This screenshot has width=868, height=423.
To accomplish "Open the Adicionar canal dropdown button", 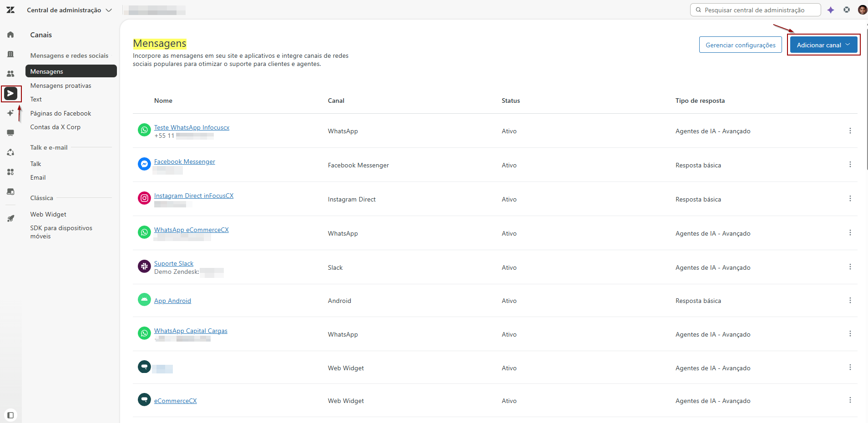I will tap(823, 45).
